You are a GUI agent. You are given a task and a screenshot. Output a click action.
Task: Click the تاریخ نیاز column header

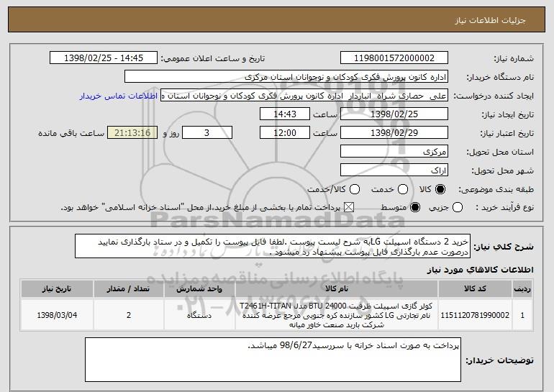(x=57, y=289)
